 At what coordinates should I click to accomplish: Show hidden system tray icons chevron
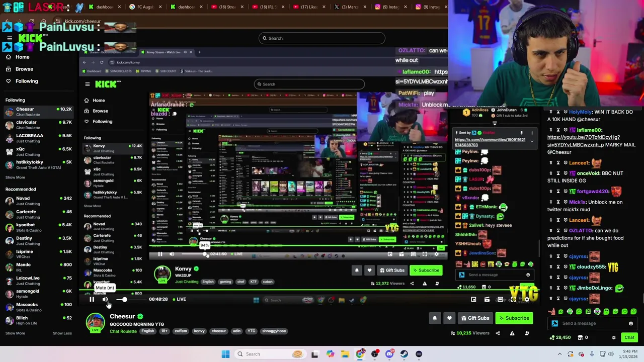[559, 354]
